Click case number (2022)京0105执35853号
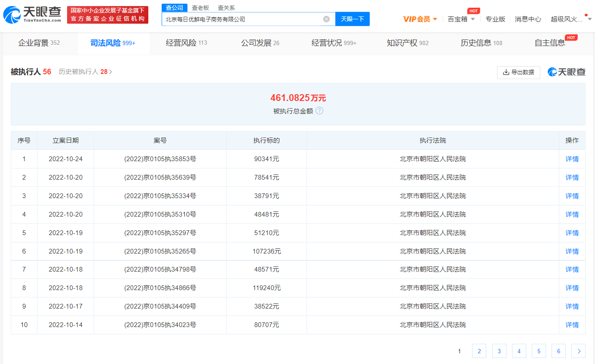 [x=160, y=159]
